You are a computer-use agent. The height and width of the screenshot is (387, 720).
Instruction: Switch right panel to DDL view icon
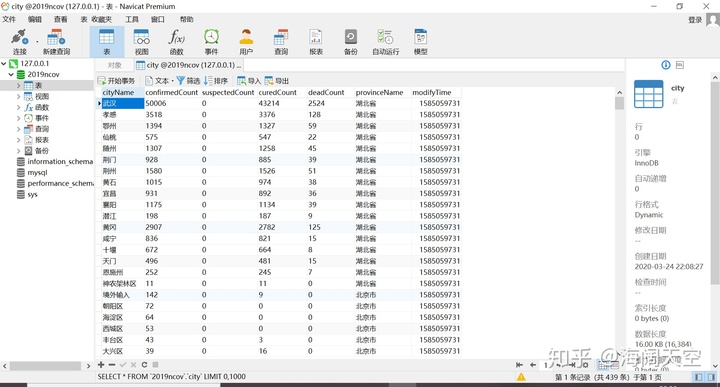click(x=680, y=65)
